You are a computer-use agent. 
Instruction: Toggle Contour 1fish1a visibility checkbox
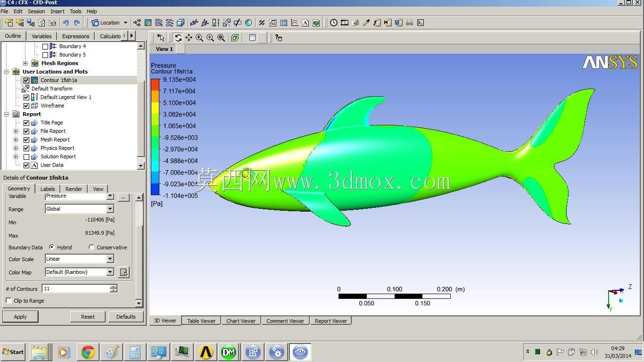(x=26, y=80)
